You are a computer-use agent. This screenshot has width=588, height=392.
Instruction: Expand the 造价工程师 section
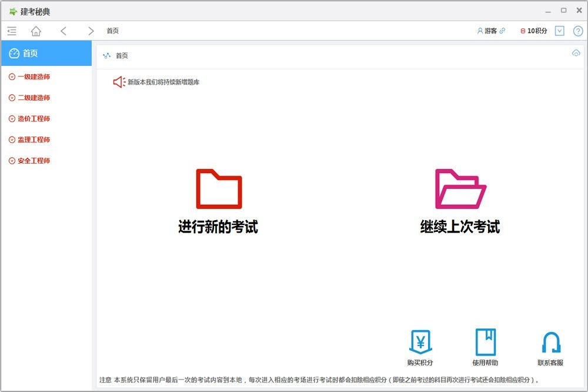(32, 118)
